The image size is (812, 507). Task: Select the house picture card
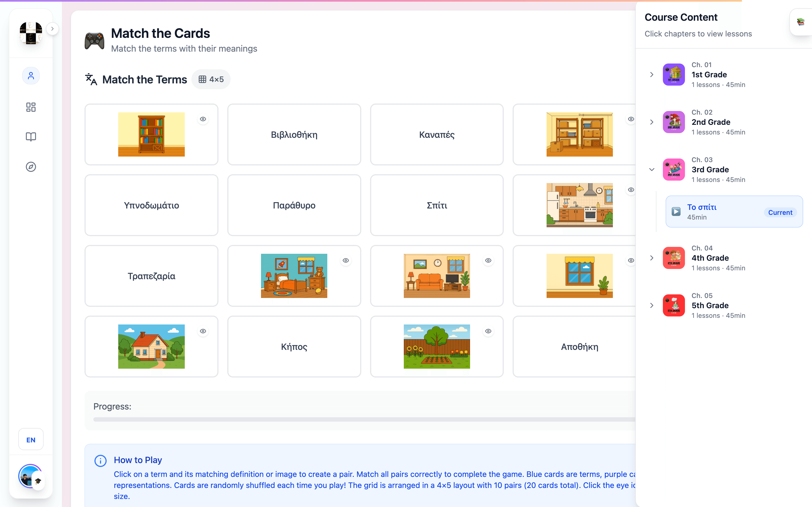(x=151, y=346)
